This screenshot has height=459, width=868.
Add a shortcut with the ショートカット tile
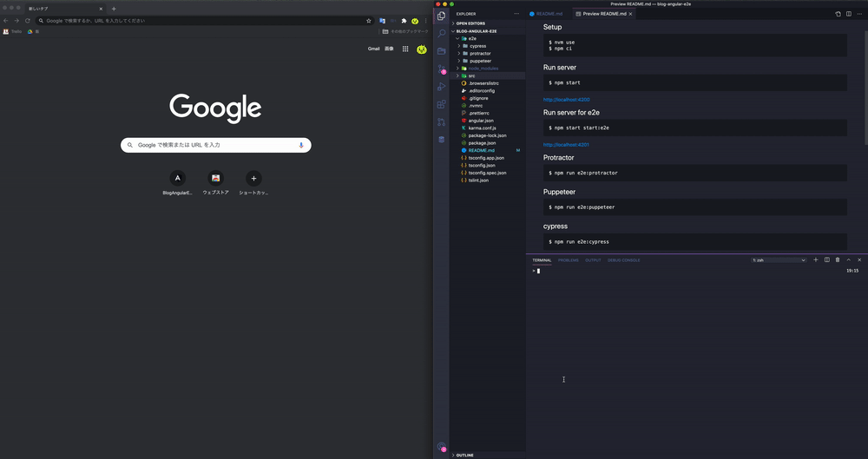[253, 183]
